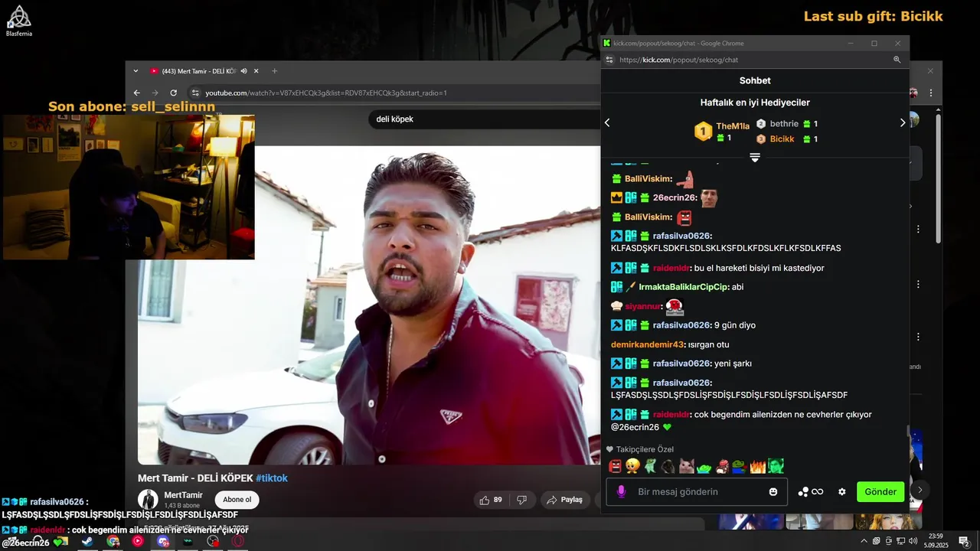Screen dimensions: 980x551
Task: Click username IrmaktaBaliklarCipCip in chat
Action: pos(684,287)
